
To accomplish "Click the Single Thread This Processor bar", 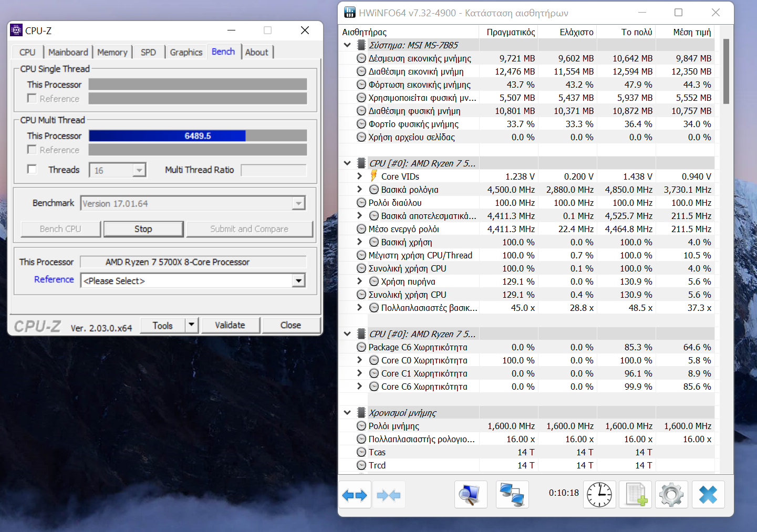I will [198, 85].
